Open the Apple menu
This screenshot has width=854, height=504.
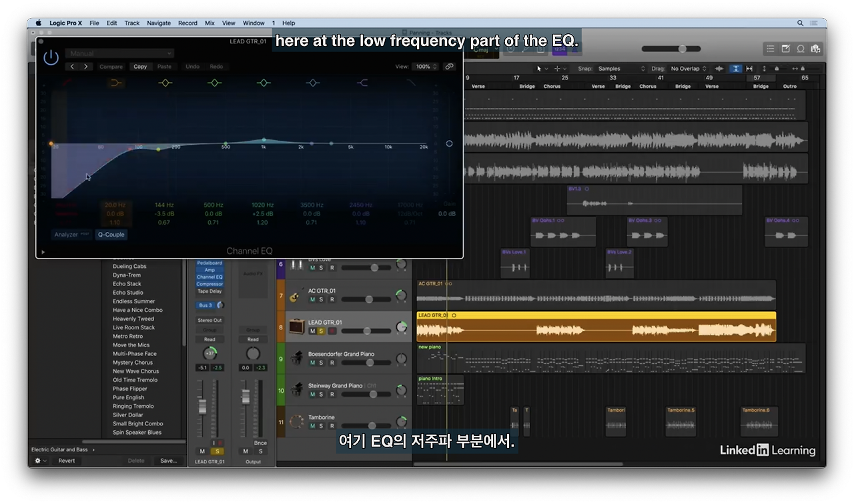pyautogui.click(x=38, y=23)
